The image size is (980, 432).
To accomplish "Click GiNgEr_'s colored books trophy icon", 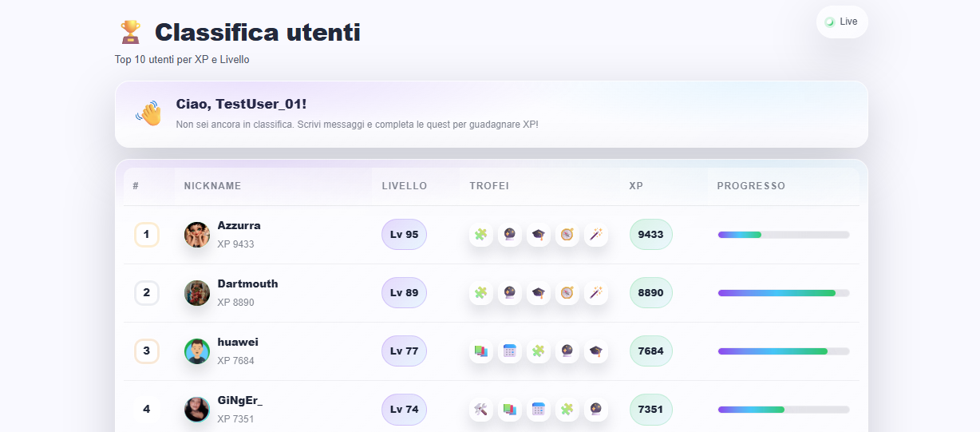I will 509,410.
